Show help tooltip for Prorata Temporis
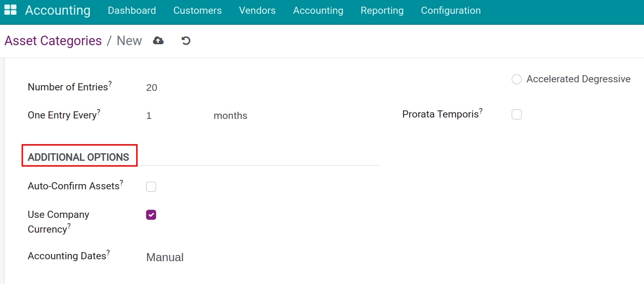 (481, 111)
